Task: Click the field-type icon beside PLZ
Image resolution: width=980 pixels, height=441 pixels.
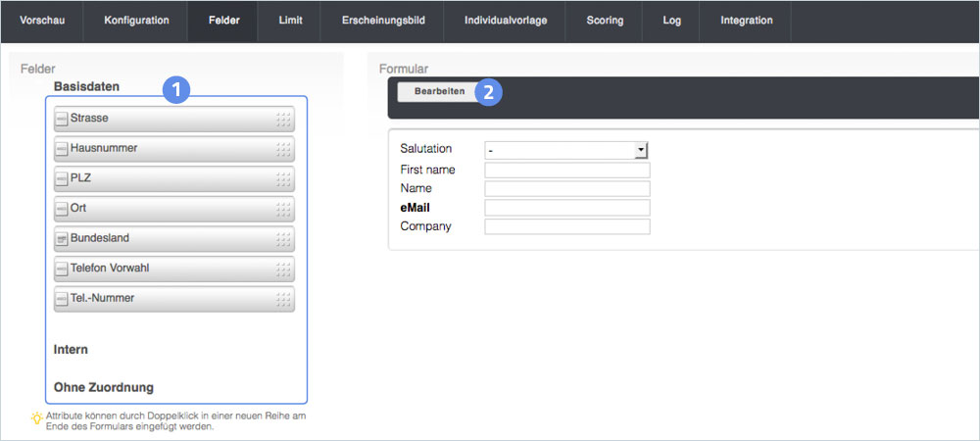Action: 62,179
